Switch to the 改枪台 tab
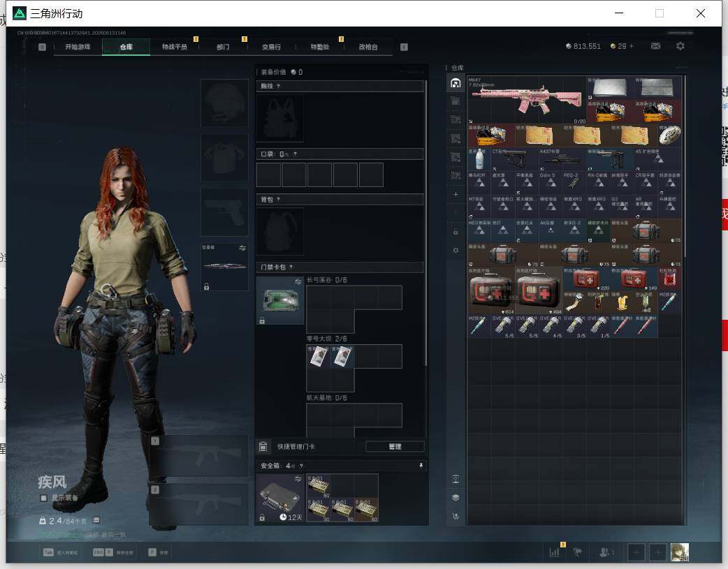The image size is (728, 569). pos(367,47)
